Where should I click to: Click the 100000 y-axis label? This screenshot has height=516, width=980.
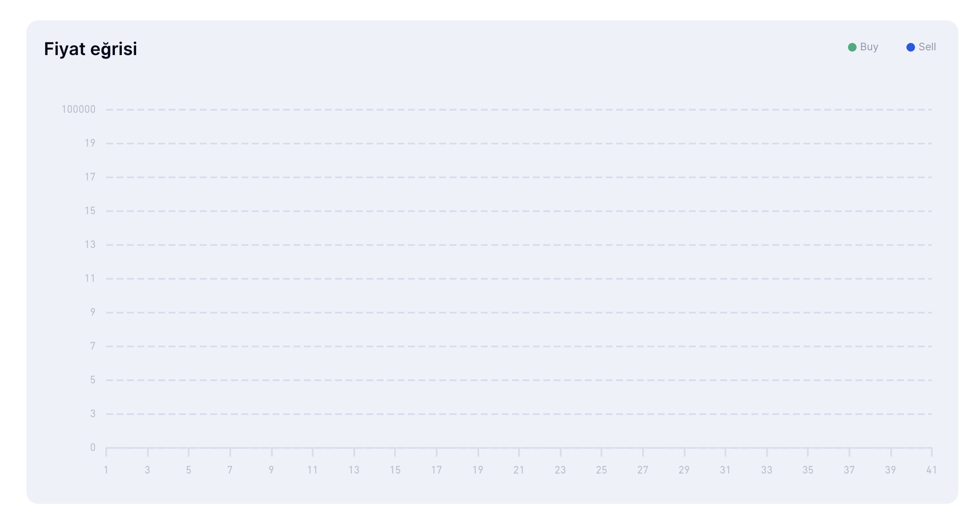coord(78,109)
